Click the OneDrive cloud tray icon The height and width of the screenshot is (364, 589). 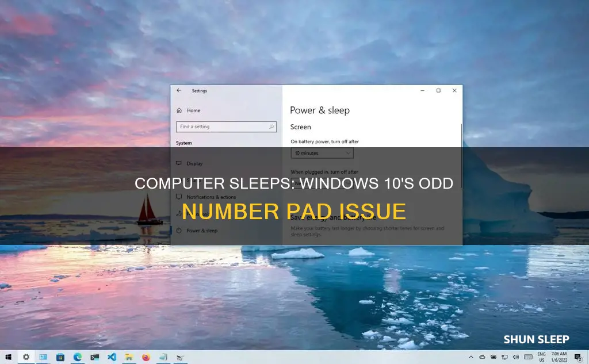482,357
